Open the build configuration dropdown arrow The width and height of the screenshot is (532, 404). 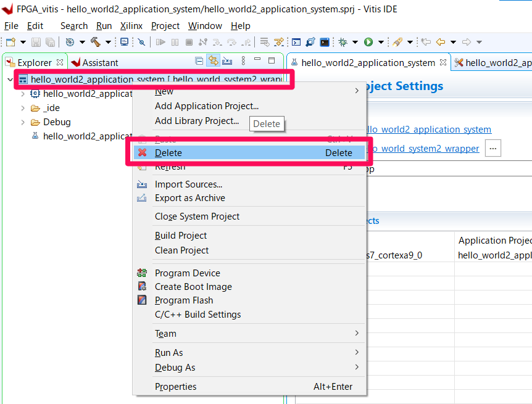(x=83, y=43)
